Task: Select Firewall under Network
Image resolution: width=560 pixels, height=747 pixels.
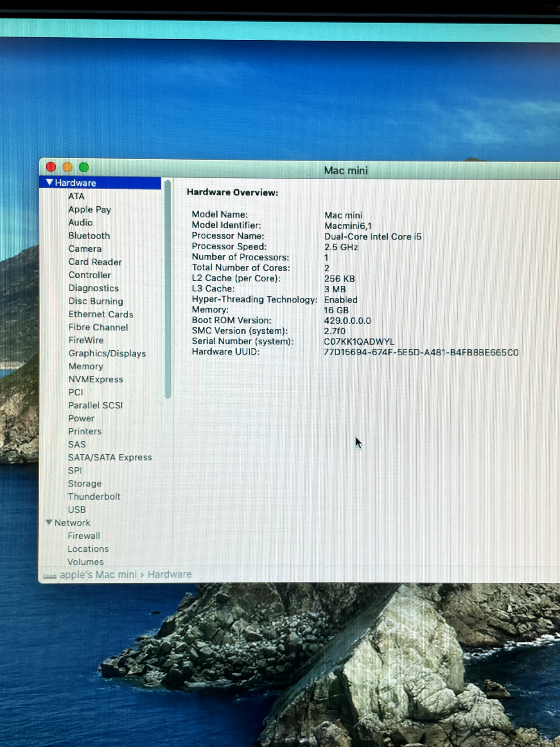Action: coord(84,536)
